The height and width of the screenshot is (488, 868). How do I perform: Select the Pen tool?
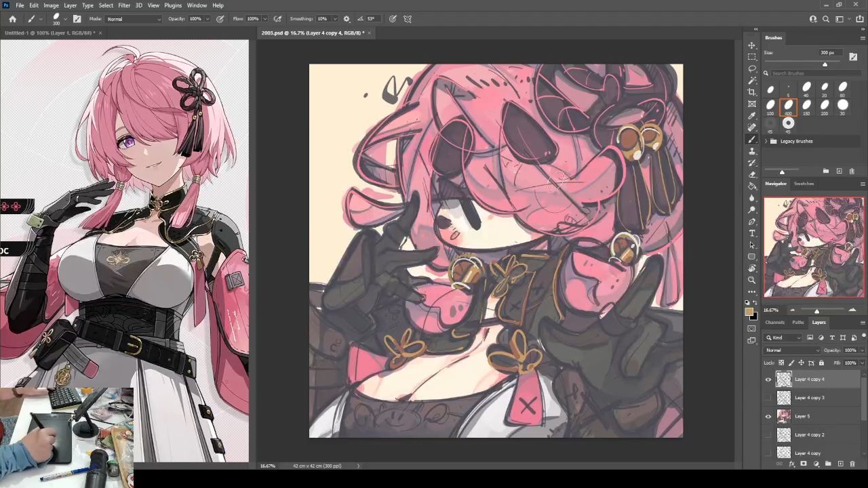point(752,222)
